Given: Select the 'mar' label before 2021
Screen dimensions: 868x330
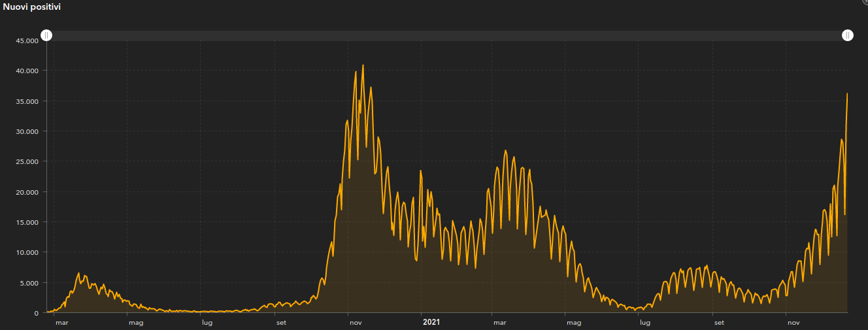Looking at the screenshot, I should (61, 323).
